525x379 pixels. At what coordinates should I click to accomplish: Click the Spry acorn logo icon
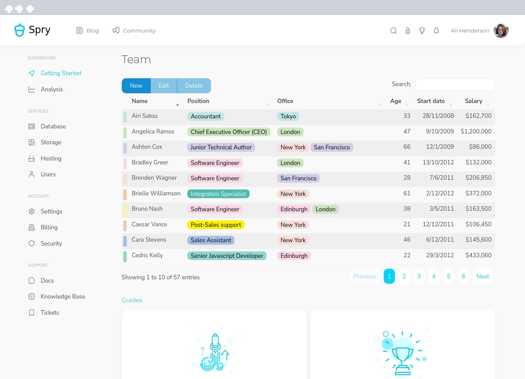[19, 30]
